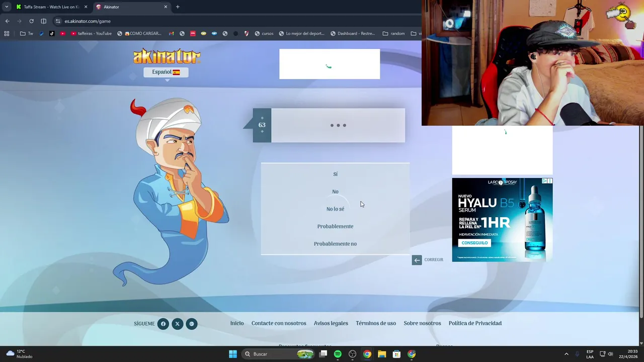The image size is (644, 362).
Task: Open OBS Studio from the taskbar
Action: click(352, 354)
